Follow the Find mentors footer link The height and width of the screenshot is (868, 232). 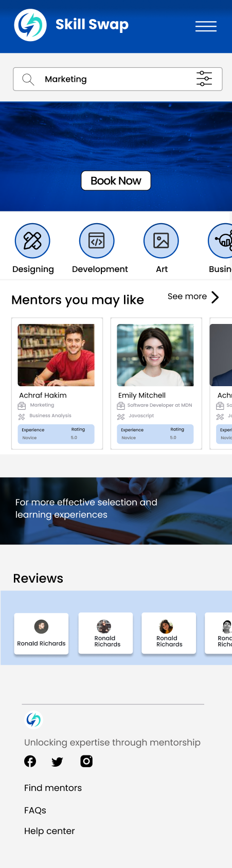pyautogui.click(x=53, y=788)
